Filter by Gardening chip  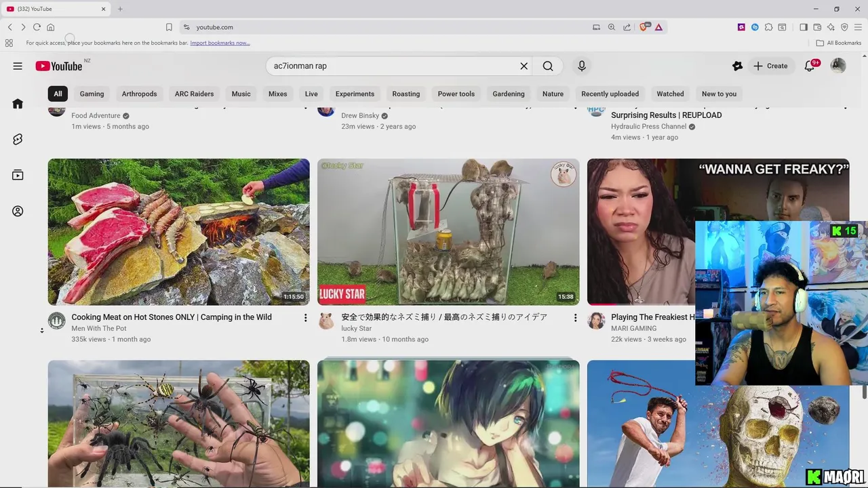pos(509,94)
